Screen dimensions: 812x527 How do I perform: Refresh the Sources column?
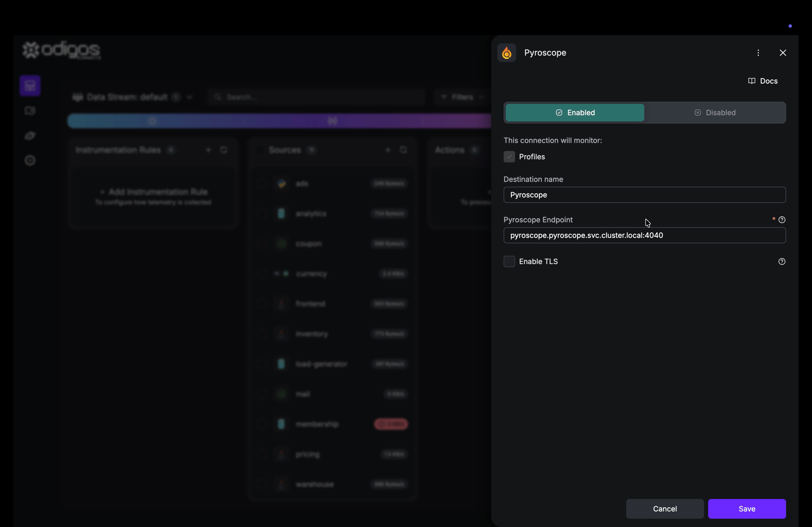403,150
